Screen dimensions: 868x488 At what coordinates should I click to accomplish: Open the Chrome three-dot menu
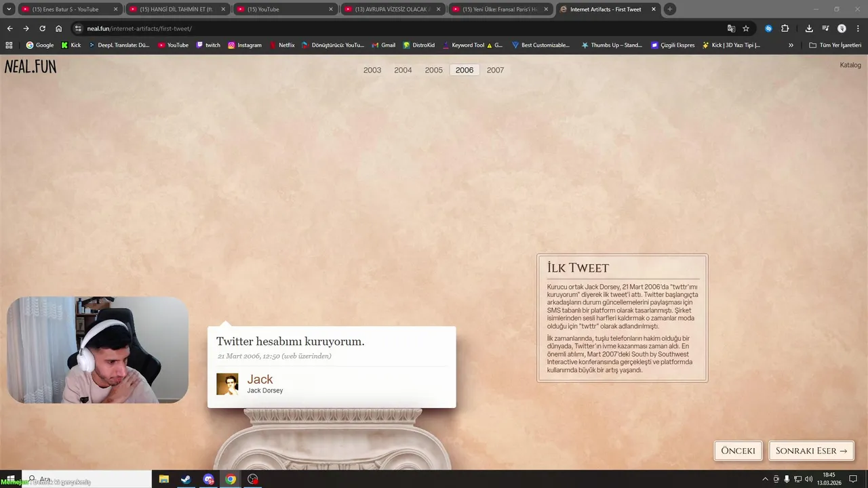click(x=858, y=28)
